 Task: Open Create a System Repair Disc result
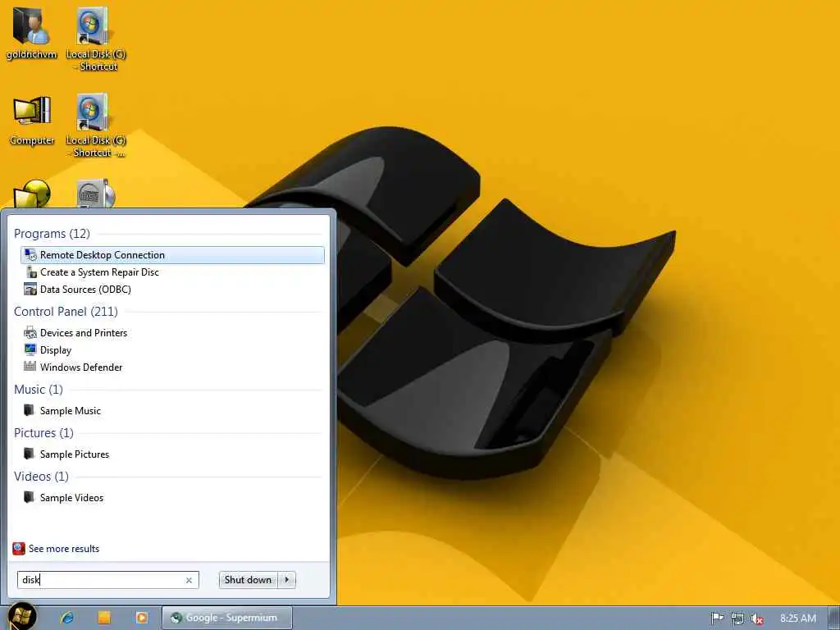[x=172, y=272]
